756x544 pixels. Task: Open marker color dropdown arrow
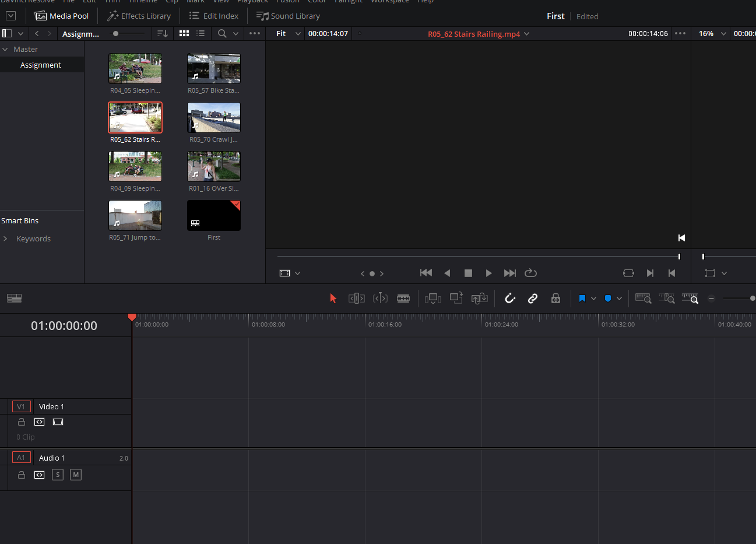pyautogui.click(x=619, y=299)
